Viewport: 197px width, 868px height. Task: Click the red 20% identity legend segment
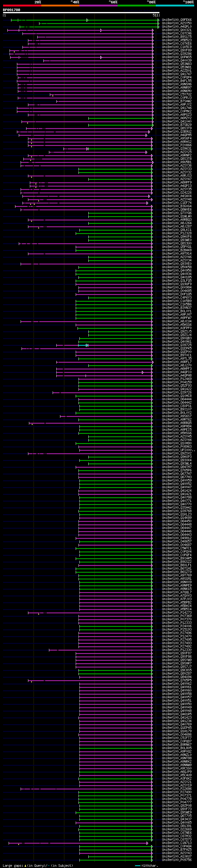(x=22, y=6)
